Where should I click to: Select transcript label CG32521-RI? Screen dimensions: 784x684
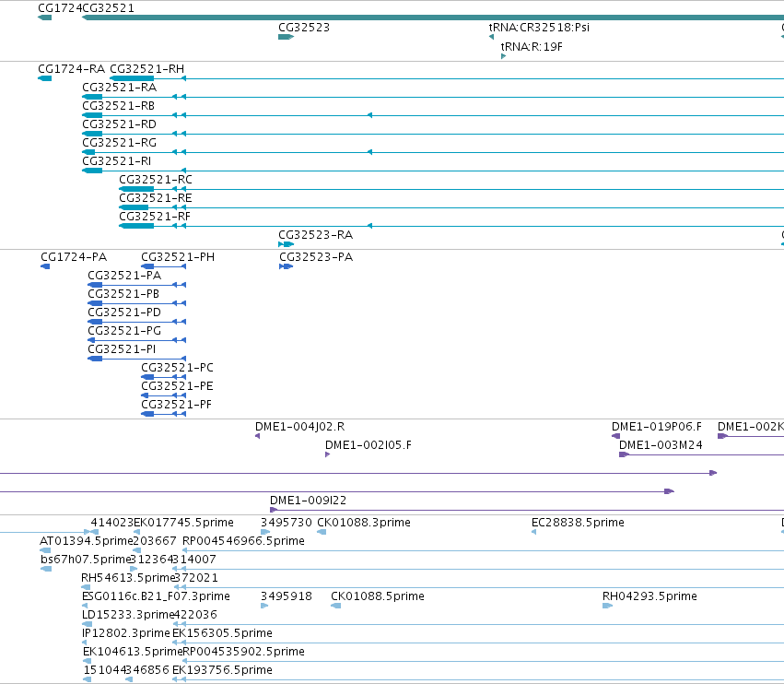point(116,161)
